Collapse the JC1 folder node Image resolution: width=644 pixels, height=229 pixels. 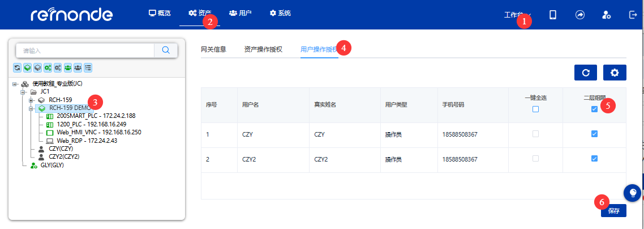(x=23, y=92)
